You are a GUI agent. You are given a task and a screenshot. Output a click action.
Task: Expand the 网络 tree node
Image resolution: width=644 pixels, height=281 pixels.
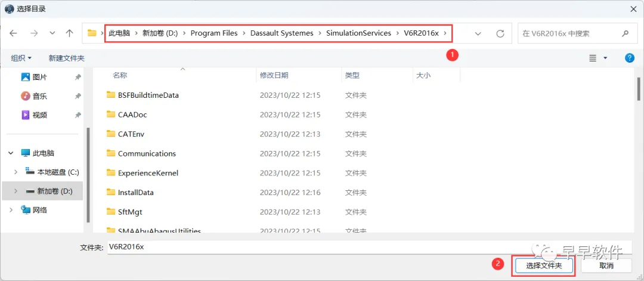click(11, 210)
